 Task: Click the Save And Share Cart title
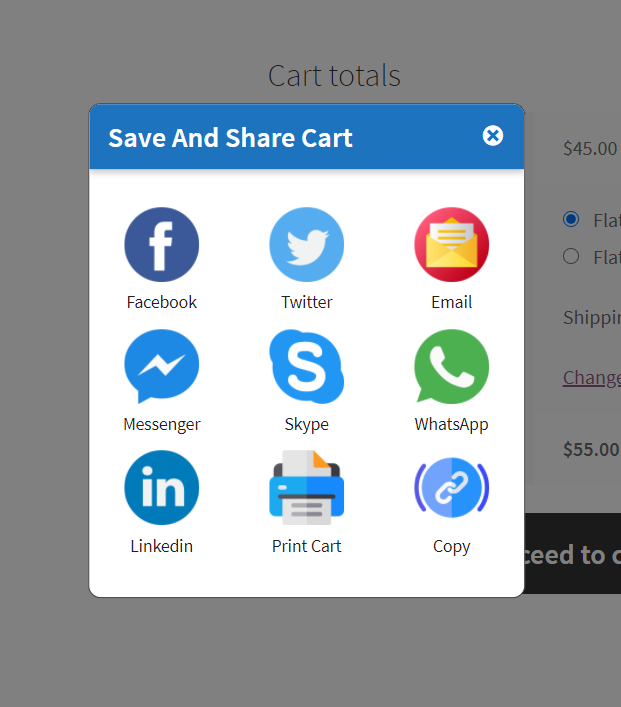click(230, 138)
